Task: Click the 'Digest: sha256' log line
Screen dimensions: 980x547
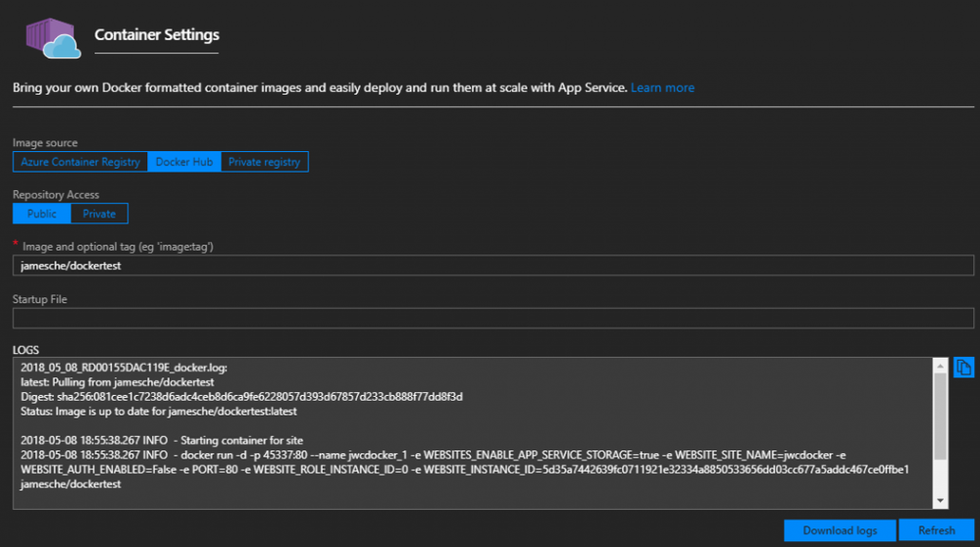Action: click(241, 396)
